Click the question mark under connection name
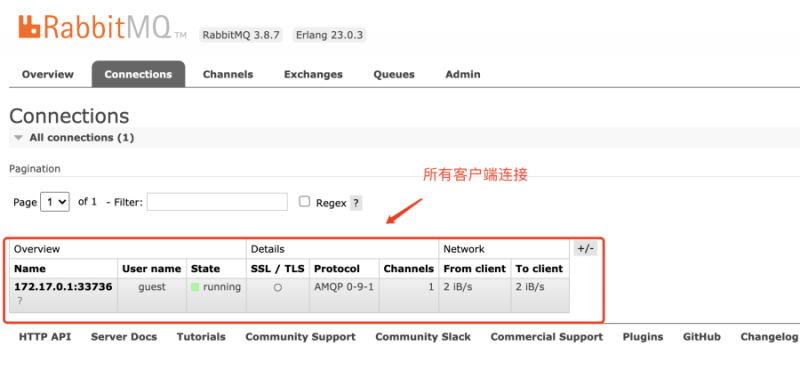Screen dimensions: 800x378 pos(20,301)
